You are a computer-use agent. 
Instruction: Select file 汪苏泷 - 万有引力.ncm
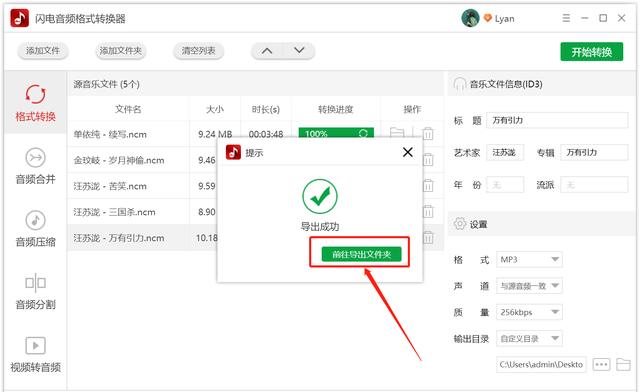(119, 238)
